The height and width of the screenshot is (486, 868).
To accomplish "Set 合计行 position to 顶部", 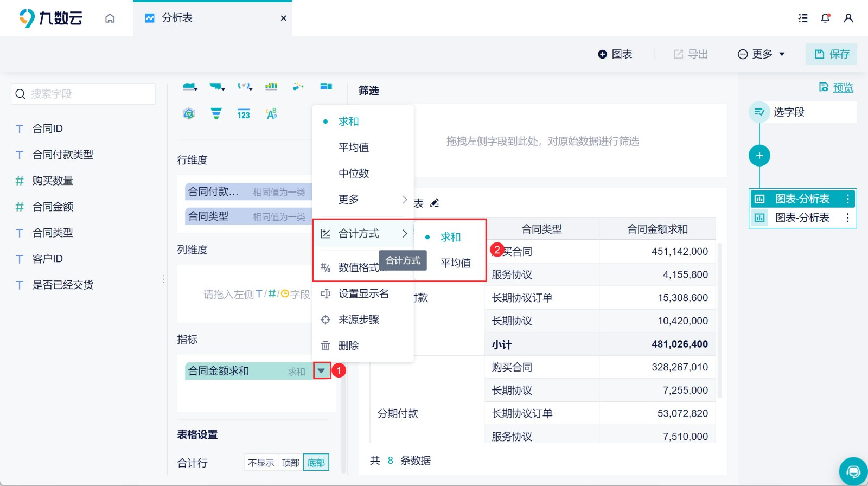I will coord(290,463).
